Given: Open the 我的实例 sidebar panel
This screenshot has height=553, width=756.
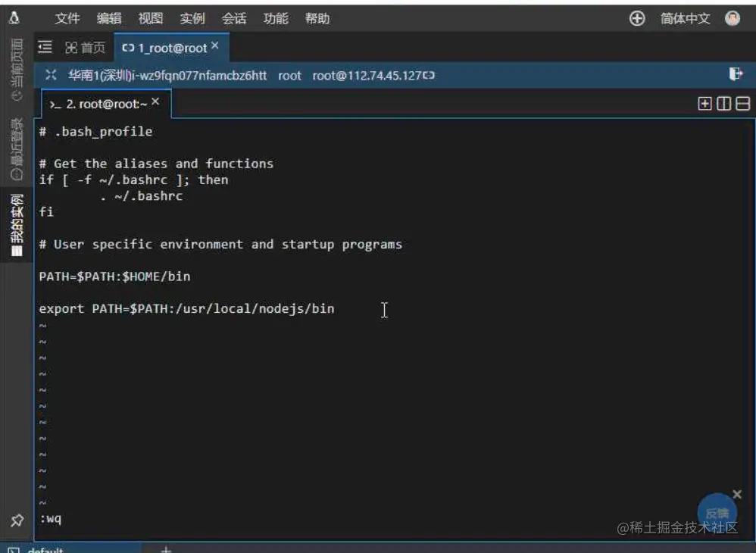Looking at the screenshot, I should click(17, 225).
